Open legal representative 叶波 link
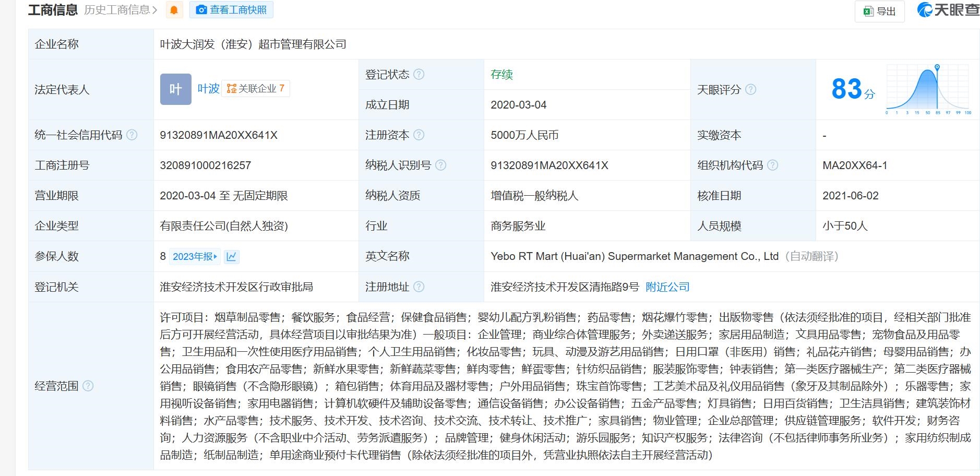 (208, 89)
